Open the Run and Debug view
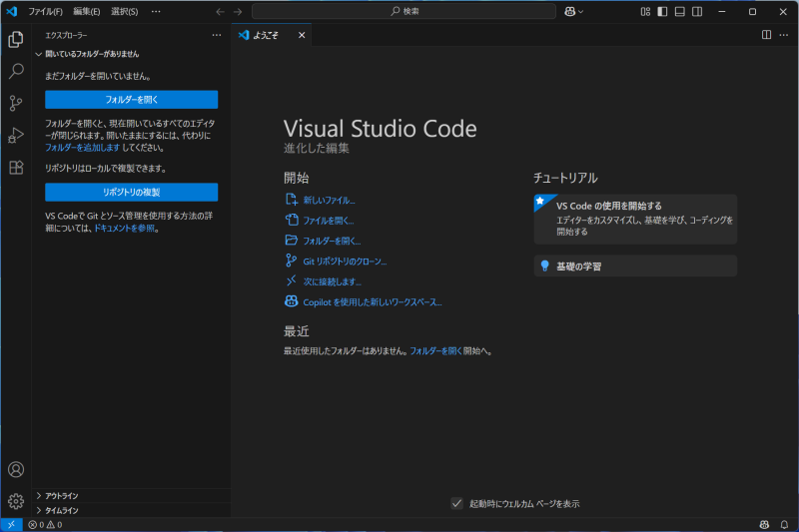Screen dimensions: 799x532 [x=15, y=136]
